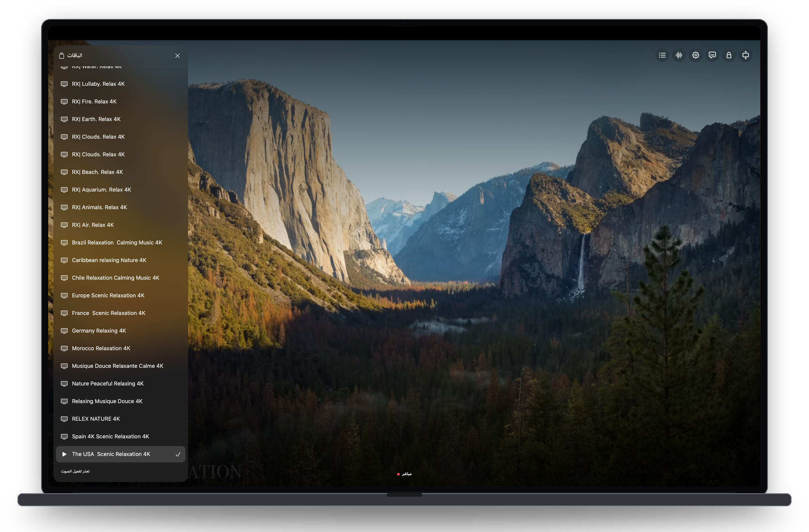
Task: Select RX| Animals. Relax 4K channel
Action: click(121, 207)
